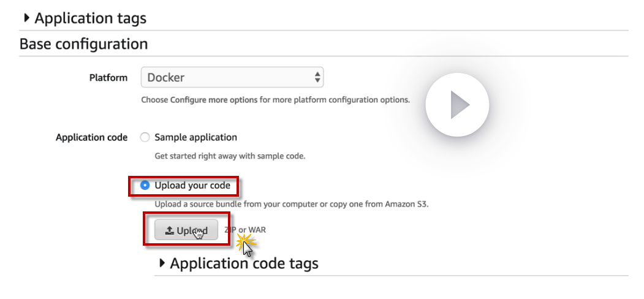Click the Base configuration heading
The image size is (644, 299).
tap(83, 44)
